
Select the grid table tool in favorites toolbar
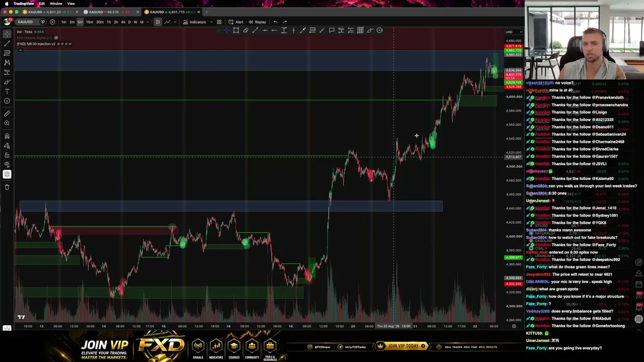(x=360, y=30)
